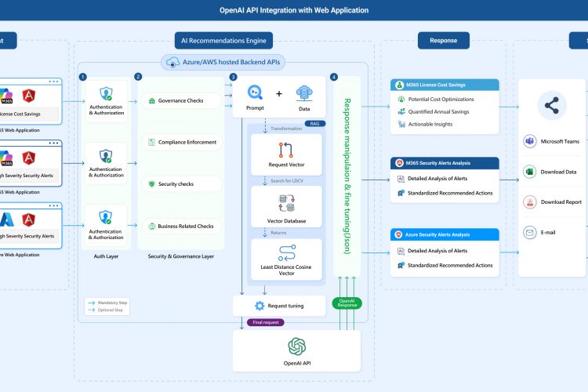Click the M365 Security Alerts Analysis header icon

point(399,163)
